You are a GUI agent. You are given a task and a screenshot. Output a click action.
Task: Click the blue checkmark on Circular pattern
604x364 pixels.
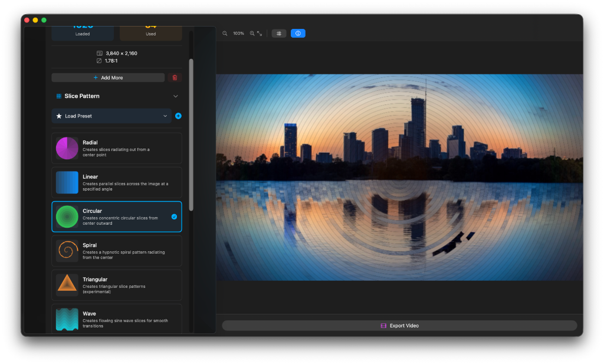[x=174, y=217]
